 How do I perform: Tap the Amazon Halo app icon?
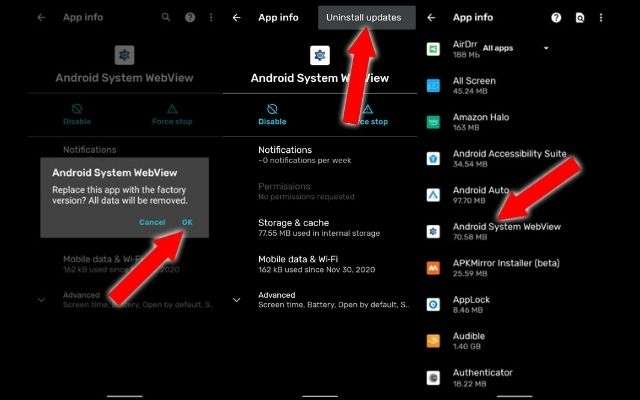433,122
